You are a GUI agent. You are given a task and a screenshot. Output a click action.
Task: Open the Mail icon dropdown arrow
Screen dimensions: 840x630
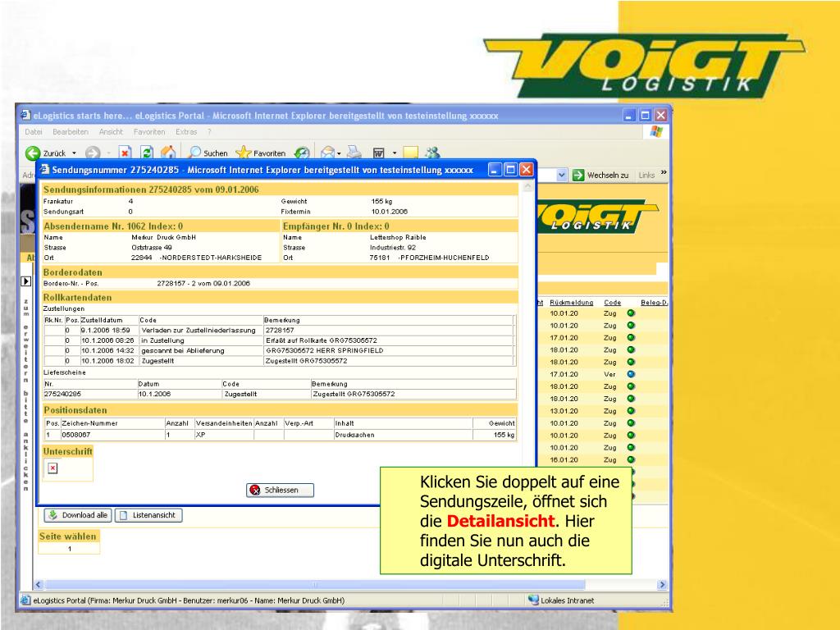339,153
